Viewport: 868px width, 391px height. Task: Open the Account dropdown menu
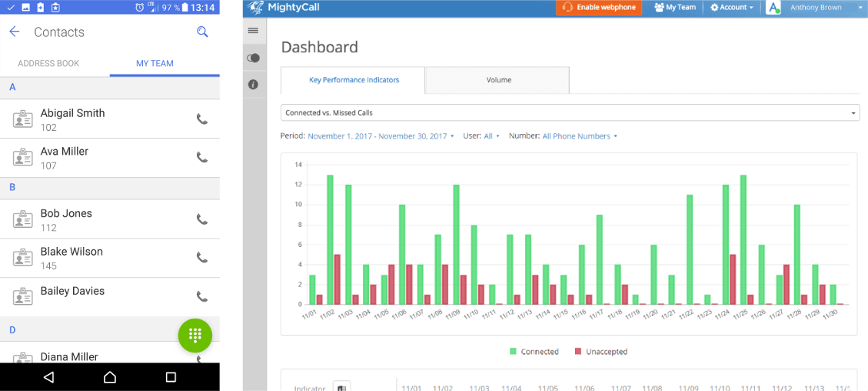point(731,8)
